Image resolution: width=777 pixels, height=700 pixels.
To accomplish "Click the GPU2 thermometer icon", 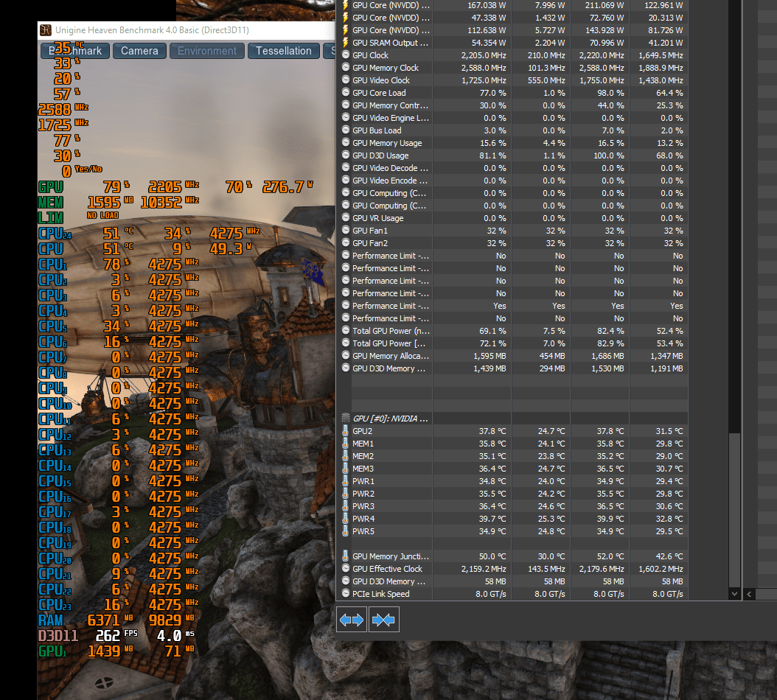I will 346,431.
